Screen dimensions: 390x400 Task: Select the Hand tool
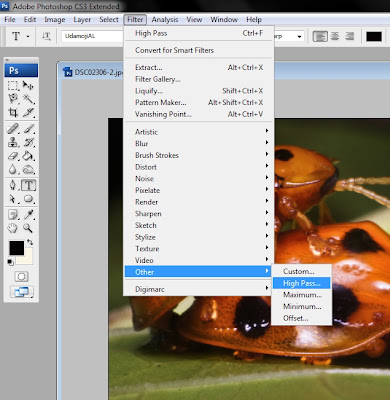(x=13, y=228)
